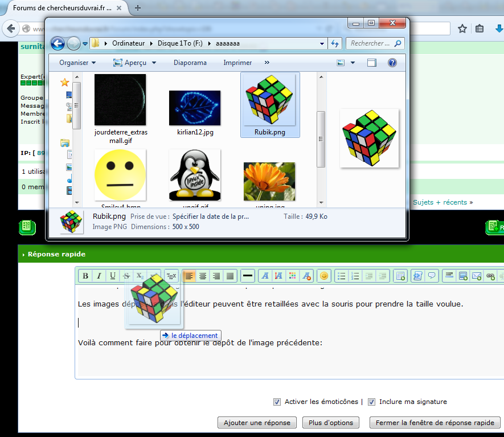This screenshot has width=504, height=437.
Task: Insert a numbered list
Action: coord(355,276)
